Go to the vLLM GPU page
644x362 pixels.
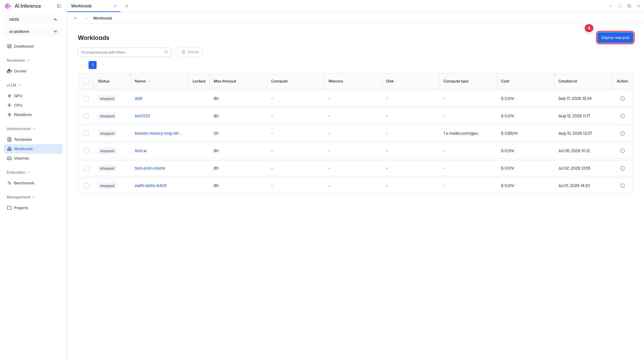(33, 96)
